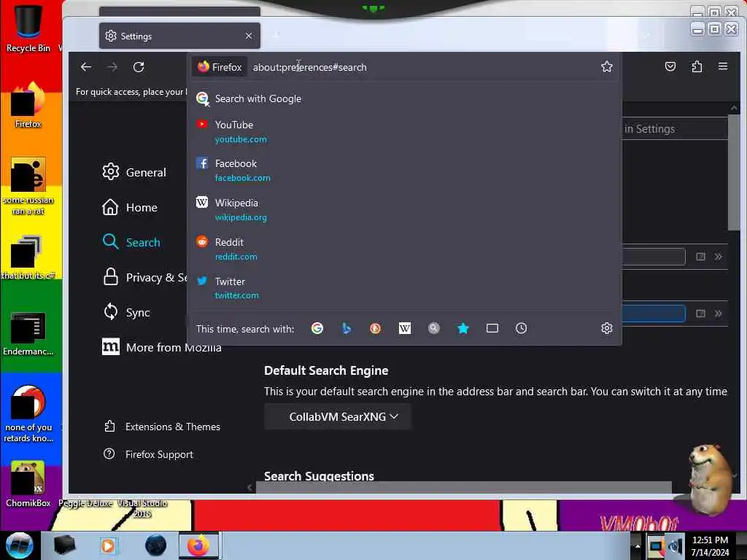Open General settings category
Image resolution: width=747 pixels, height=560 pixels.
tap(134, 172)
